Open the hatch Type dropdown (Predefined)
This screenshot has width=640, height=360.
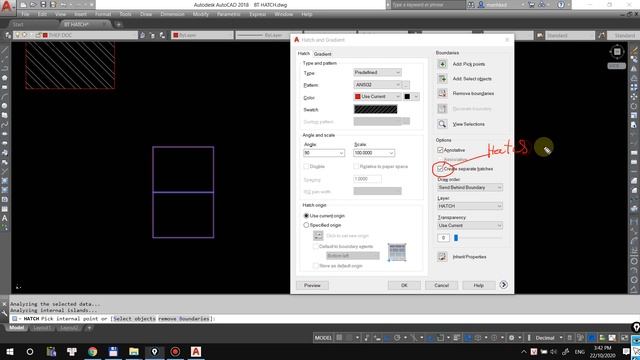[x=377, y=72]
